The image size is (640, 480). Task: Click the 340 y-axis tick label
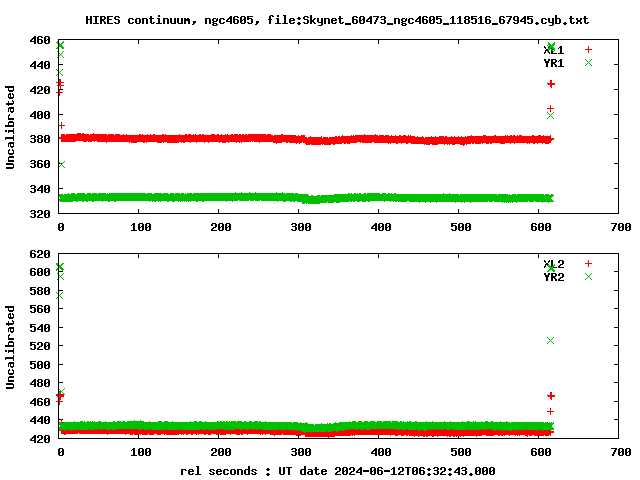point(40,189)
